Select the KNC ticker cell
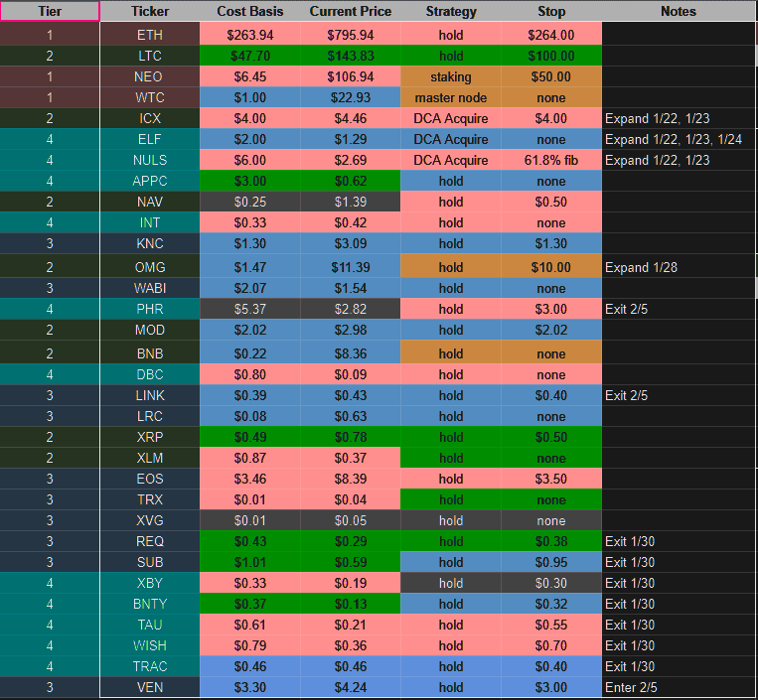The width and height of the screenshot is (758, 700). coord(150,243)
